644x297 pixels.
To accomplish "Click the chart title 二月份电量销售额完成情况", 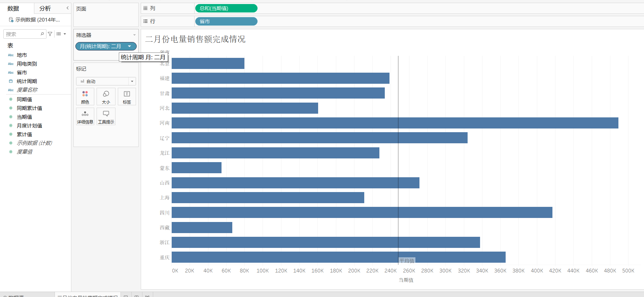I will (x=195, y=39).
